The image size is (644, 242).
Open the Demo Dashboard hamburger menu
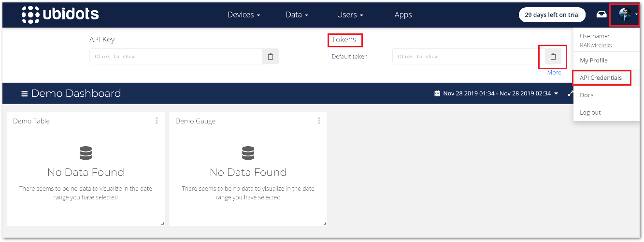[24, 93]
